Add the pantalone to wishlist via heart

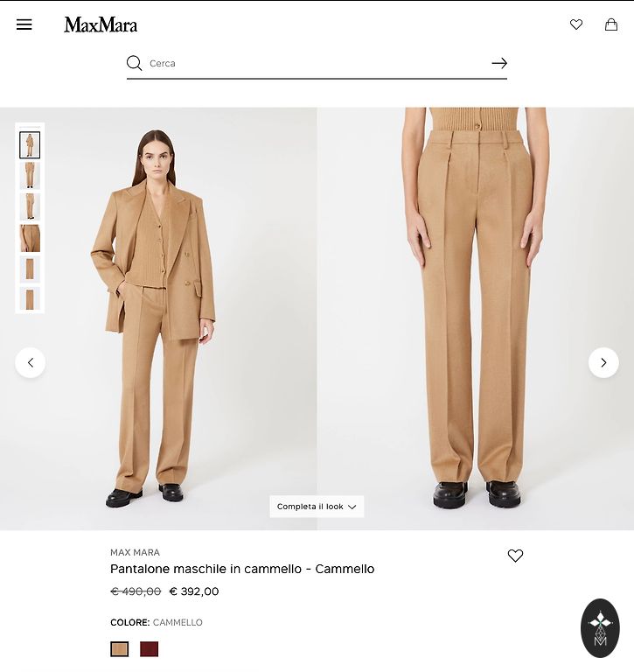click(x=515, y=556)
